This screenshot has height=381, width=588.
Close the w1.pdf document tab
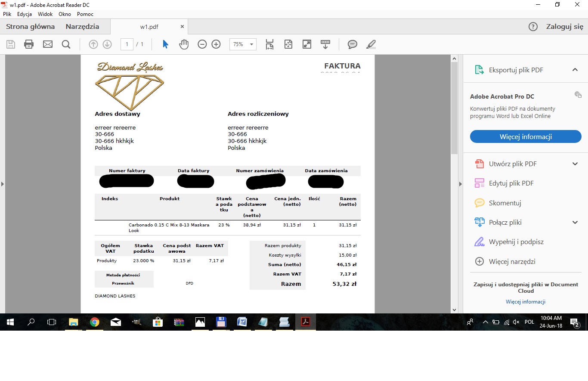pyautogui.click(x=182, y=27)
